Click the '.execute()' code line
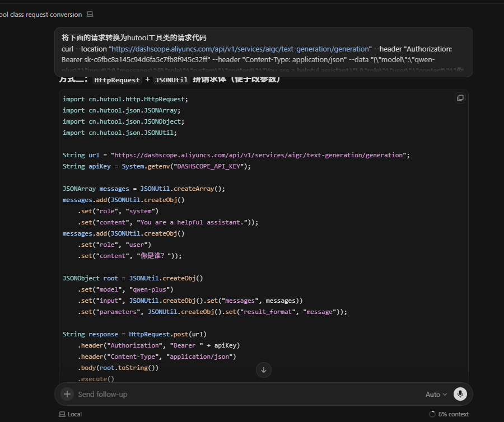The image size is (504, 422). pos(96,379)
